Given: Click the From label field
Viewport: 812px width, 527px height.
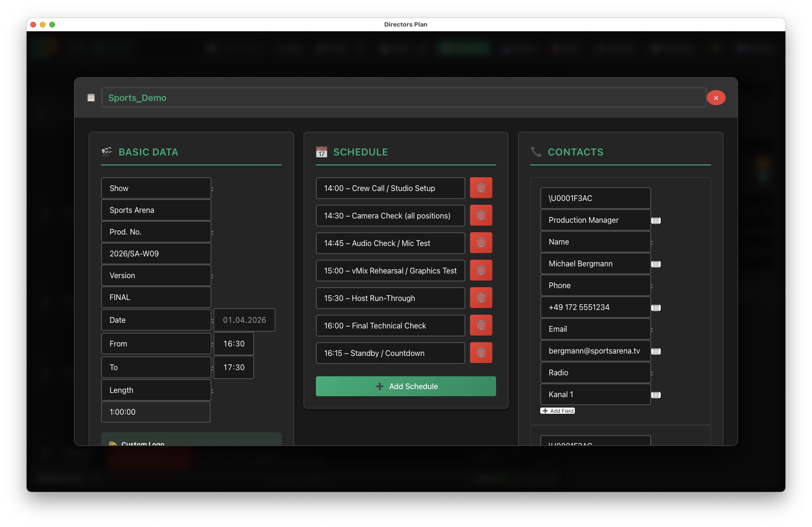Looking at the screenshot, I should (x=156, y=344).
